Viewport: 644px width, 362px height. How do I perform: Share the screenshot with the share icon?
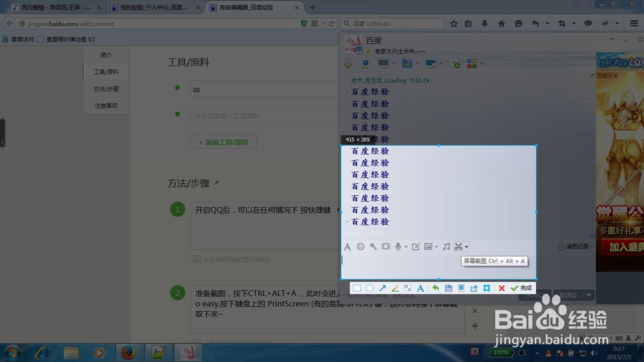[x=473, y=288]
